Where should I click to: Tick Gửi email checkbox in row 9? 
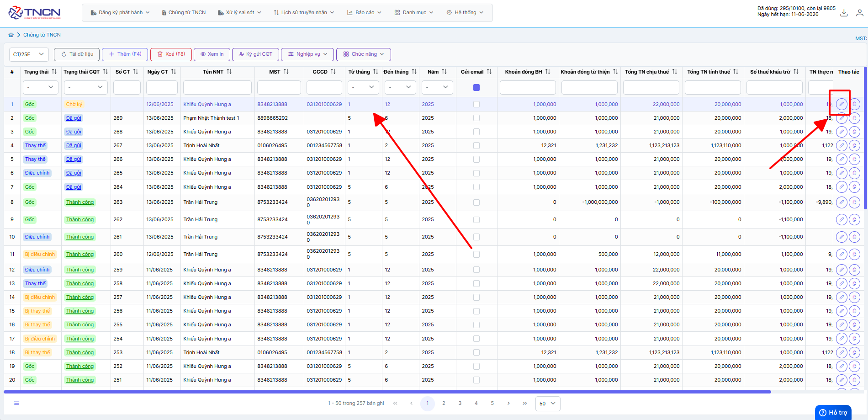476,220
